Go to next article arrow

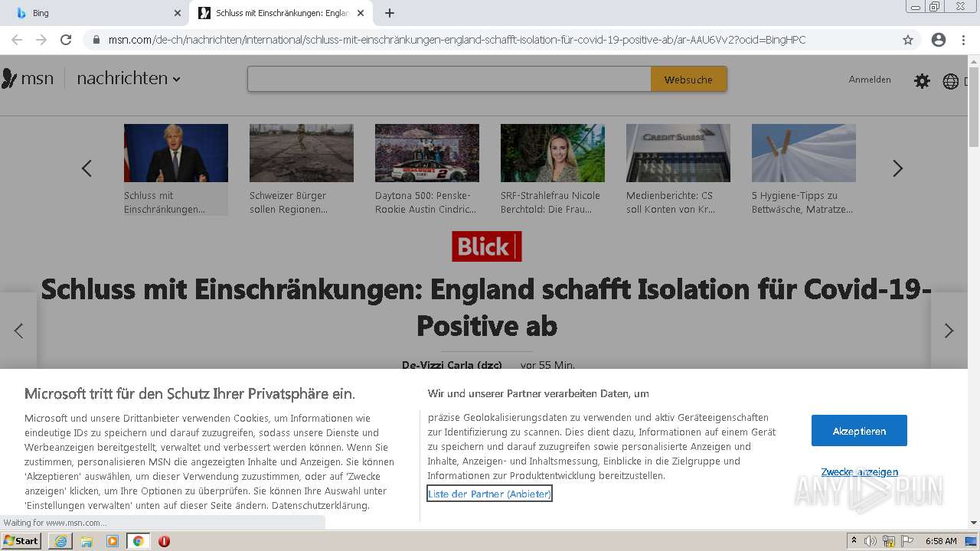(949, 331)
